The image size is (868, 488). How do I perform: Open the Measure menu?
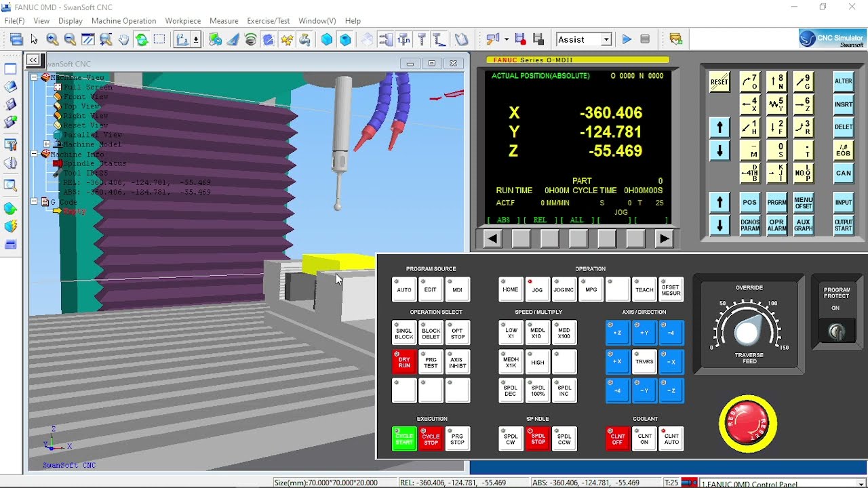point(224,21)
